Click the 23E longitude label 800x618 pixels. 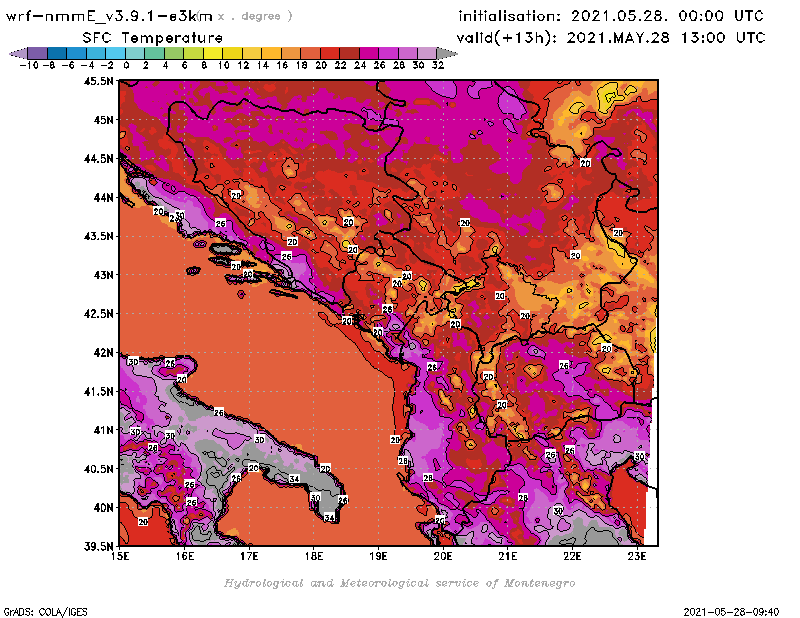637,556
